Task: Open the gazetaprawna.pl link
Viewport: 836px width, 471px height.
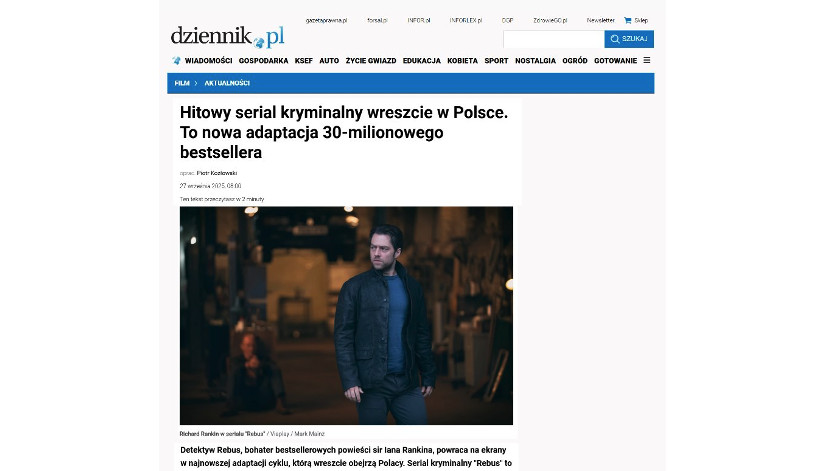Action: point(326,20)
